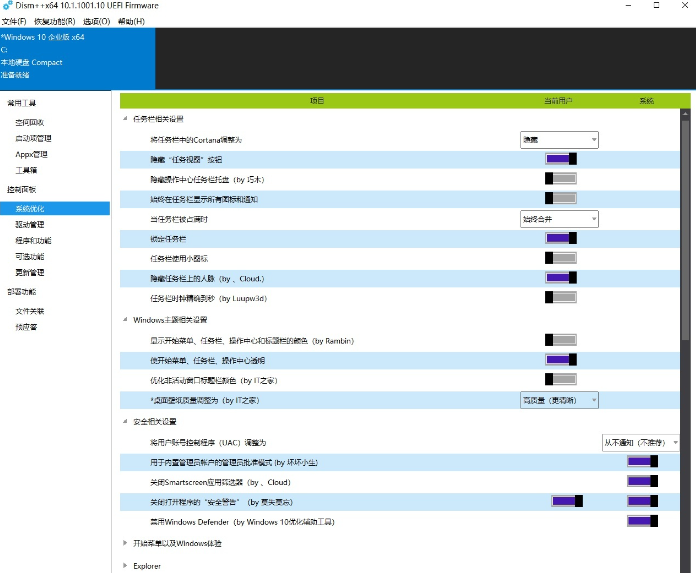696x573 pixels.
Task: Open the 恢复功能(R) menu
Action: 54,21
